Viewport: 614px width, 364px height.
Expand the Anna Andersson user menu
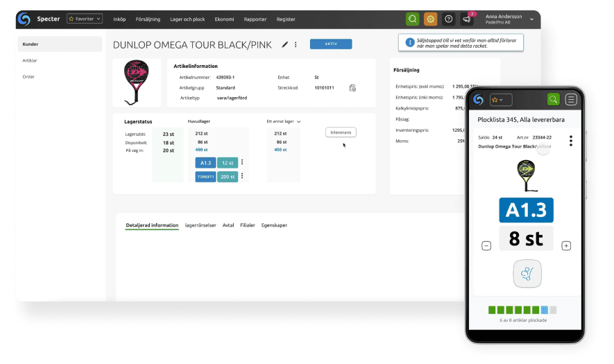tap(531, 19)
